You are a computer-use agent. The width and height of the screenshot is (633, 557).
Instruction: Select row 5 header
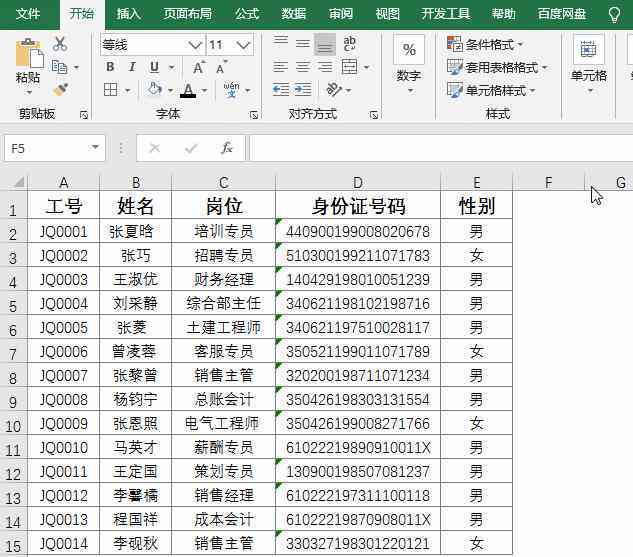[13, 305]
